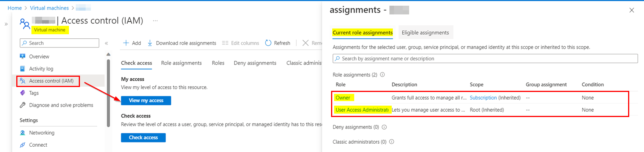This screenshot has height=152, width=644.
Task: Click the info icon beside Deny assignments (0)
Action: (384, 127)
